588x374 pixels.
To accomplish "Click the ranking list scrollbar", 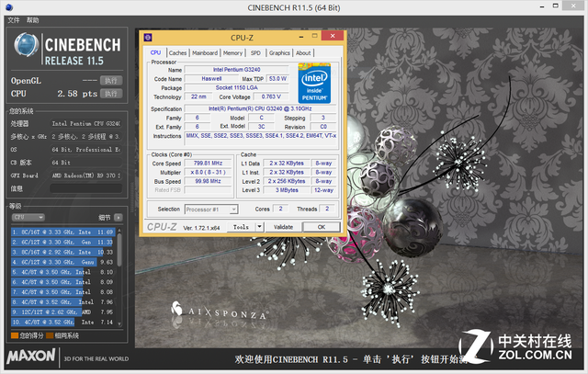I will 119,249.
